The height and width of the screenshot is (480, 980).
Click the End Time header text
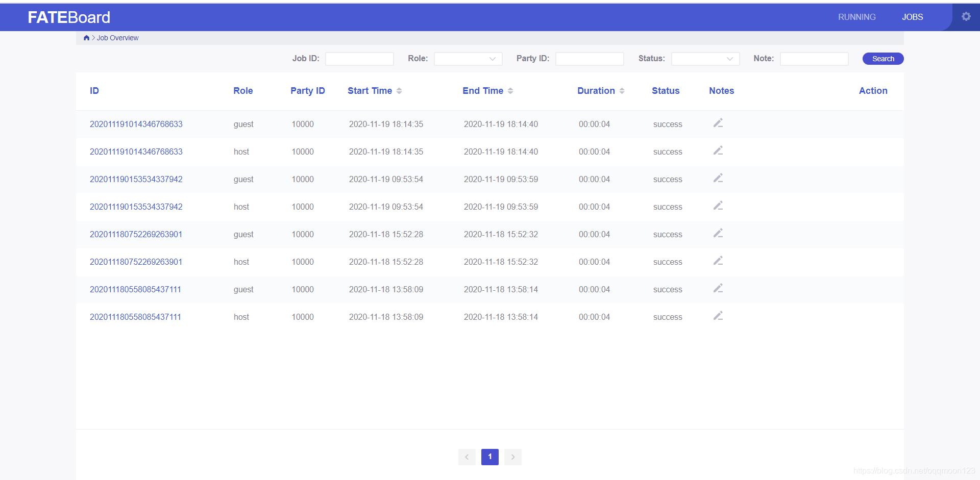point(483,91)
